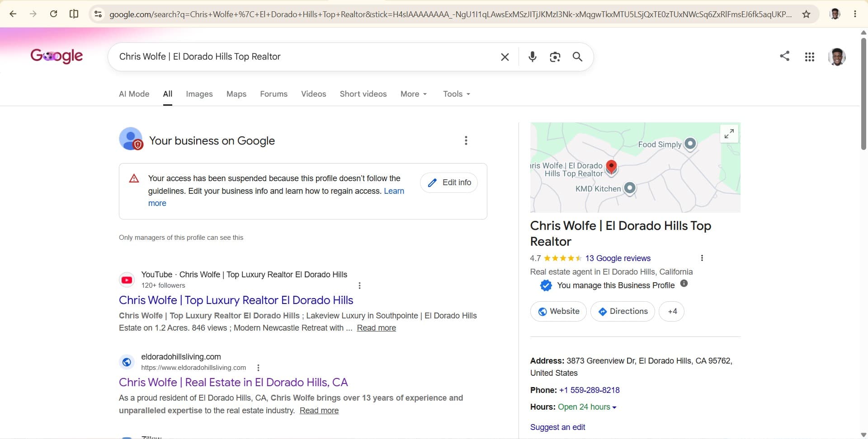The width and height of the screenshot is (868, 439).
Task: Switch to Maps tab
Action: 236,94
